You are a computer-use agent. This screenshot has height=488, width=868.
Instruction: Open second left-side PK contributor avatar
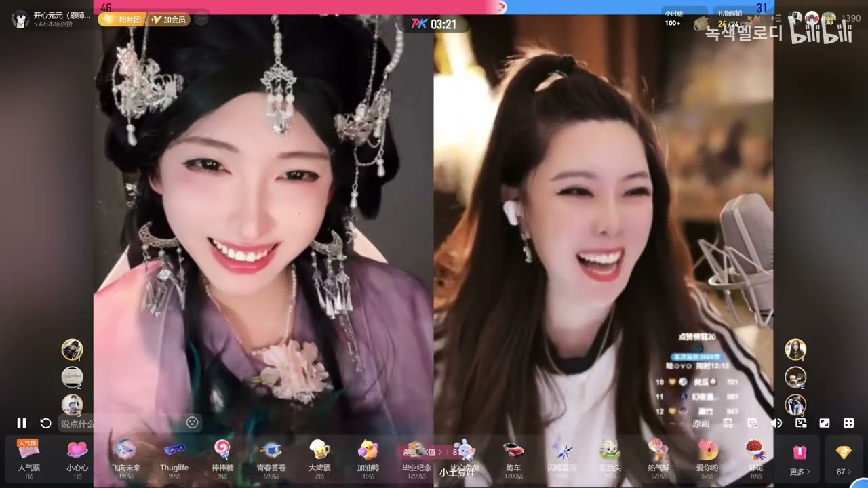coord(73,378)
